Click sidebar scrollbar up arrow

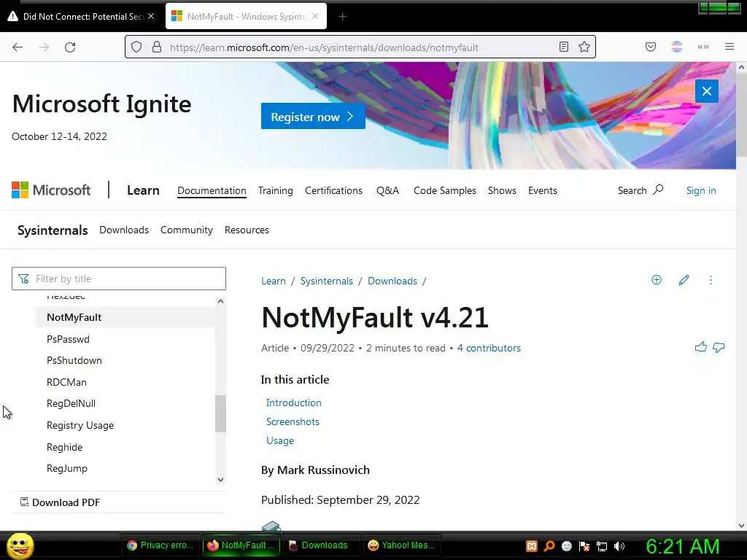click(x=220, y=301)
